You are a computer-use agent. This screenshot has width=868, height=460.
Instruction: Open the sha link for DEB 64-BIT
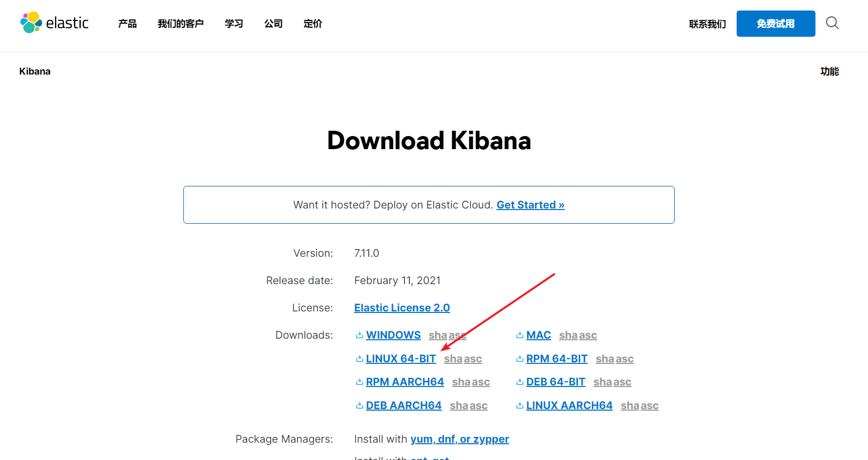(x=603, y=382)
